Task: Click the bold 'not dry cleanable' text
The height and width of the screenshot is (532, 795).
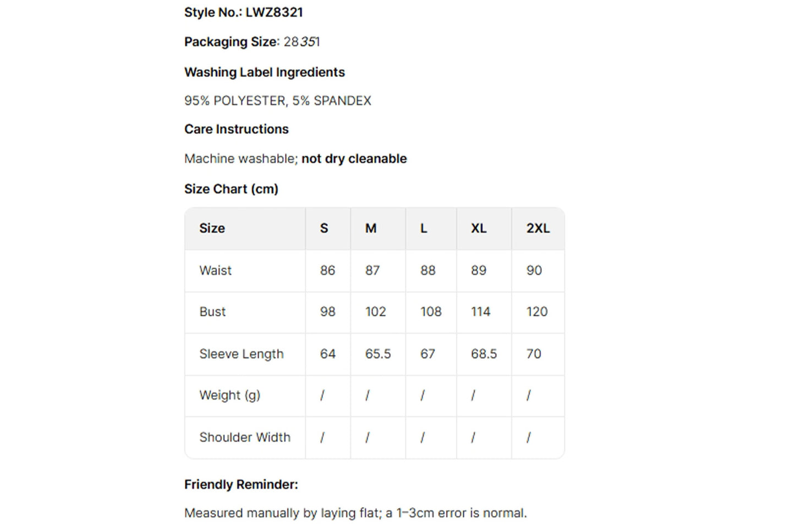Action: [354, 158]
